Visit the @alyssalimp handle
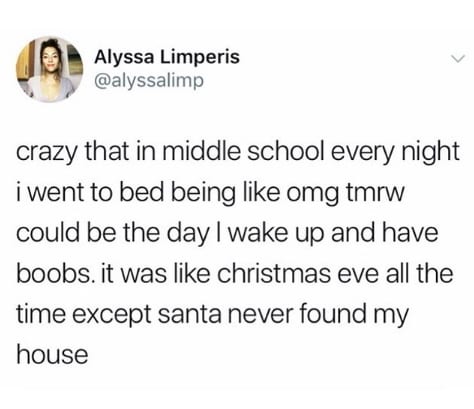The width and height of the screenshot is (474, 409). [149, 80]
